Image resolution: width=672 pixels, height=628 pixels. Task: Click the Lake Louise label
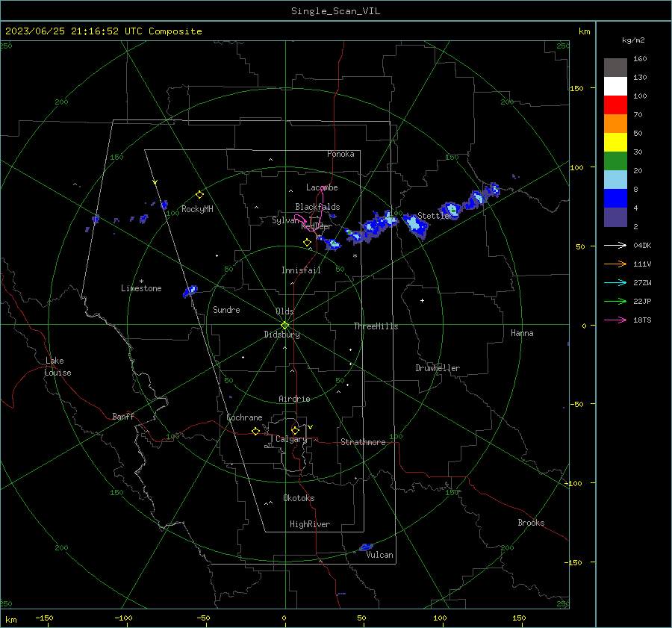pos(57,367)
